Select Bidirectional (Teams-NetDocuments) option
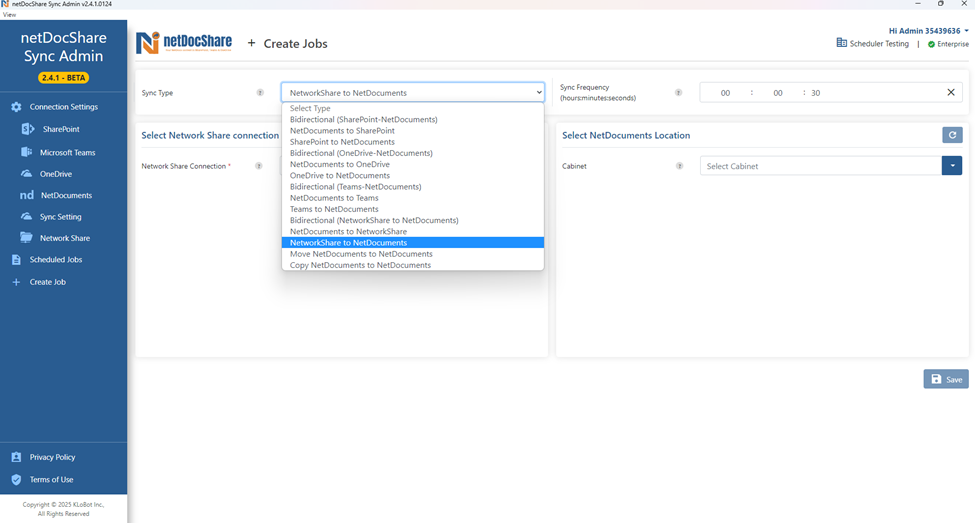The image size is (975, 523). pyautogui.click(x=413, y=187)
